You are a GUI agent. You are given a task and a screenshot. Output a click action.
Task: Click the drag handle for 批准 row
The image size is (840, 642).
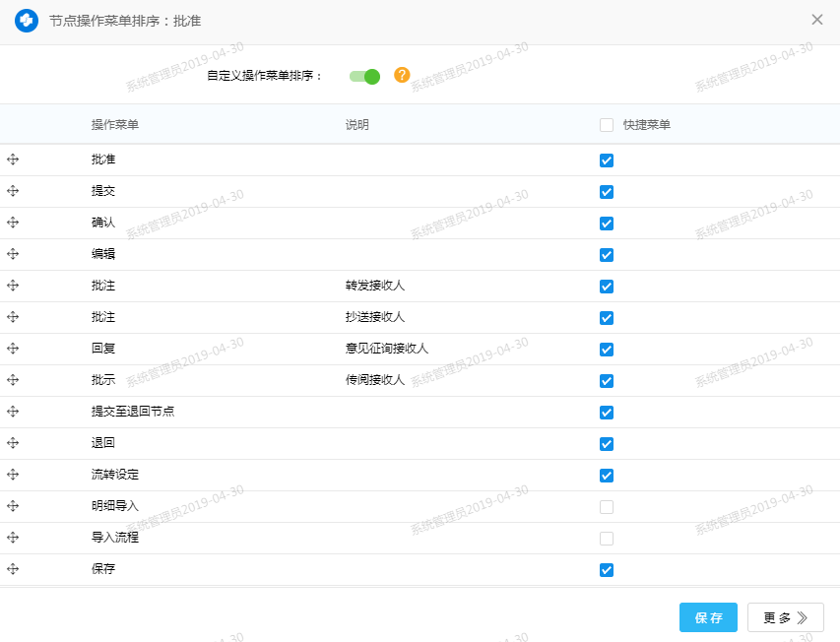tap(13, 160)
